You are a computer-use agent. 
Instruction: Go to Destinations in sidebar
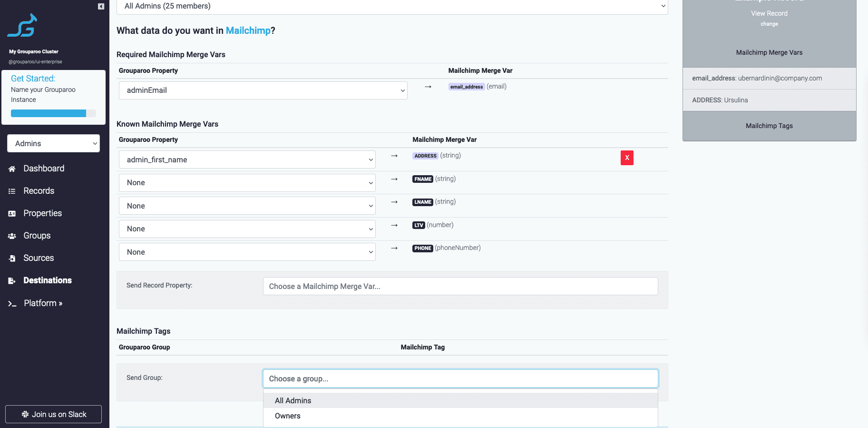coord(48,280)
